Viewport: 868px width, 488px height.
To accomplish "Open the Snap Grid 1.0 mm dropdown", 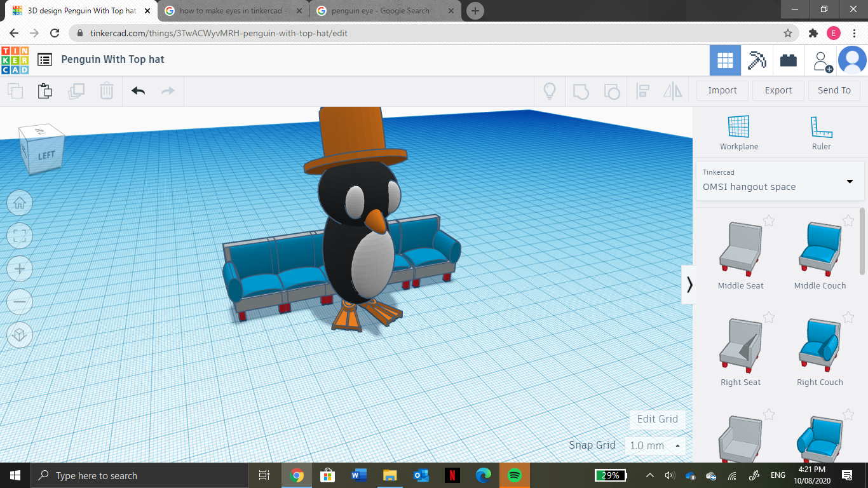I will click(655, 445).
